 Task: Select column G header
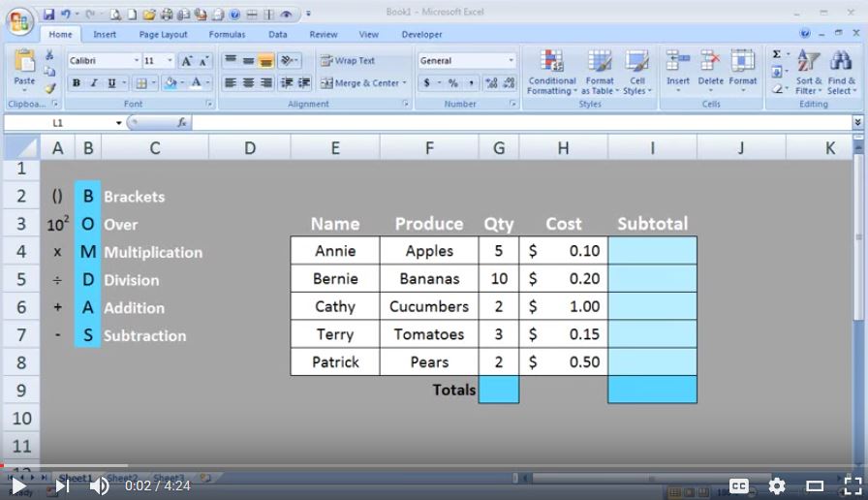click(x=499, y=148)
